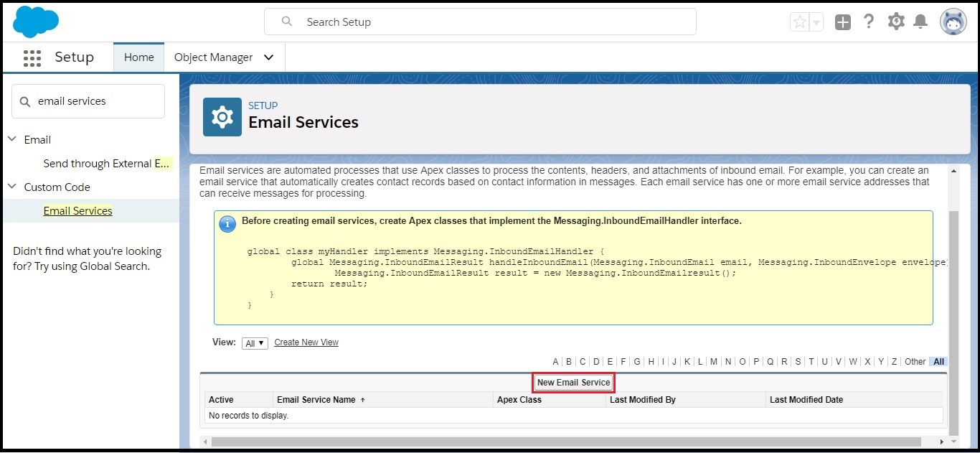
Task: Filter records by letter W
Action: point(853,362)
